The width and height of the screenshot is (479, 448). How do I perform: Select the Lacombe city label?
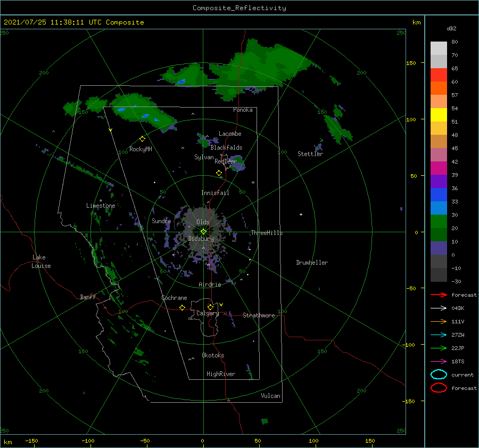pos(230,134)
